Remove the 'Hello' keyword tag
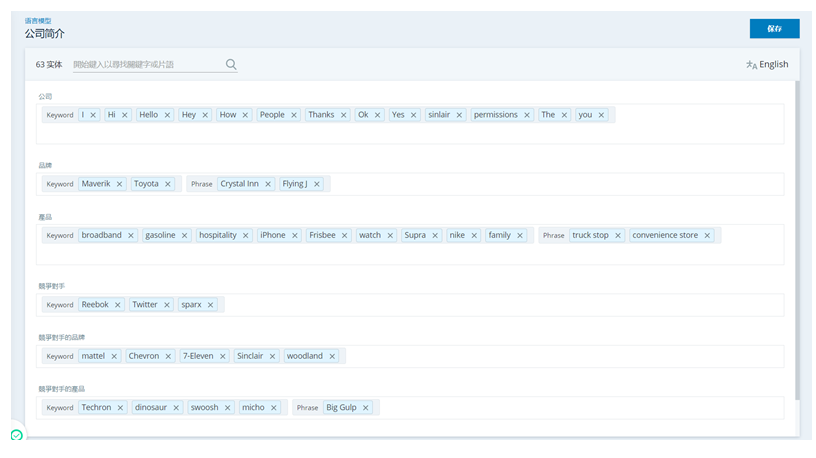This screenshot has height=458, width=816. (168, 115)
